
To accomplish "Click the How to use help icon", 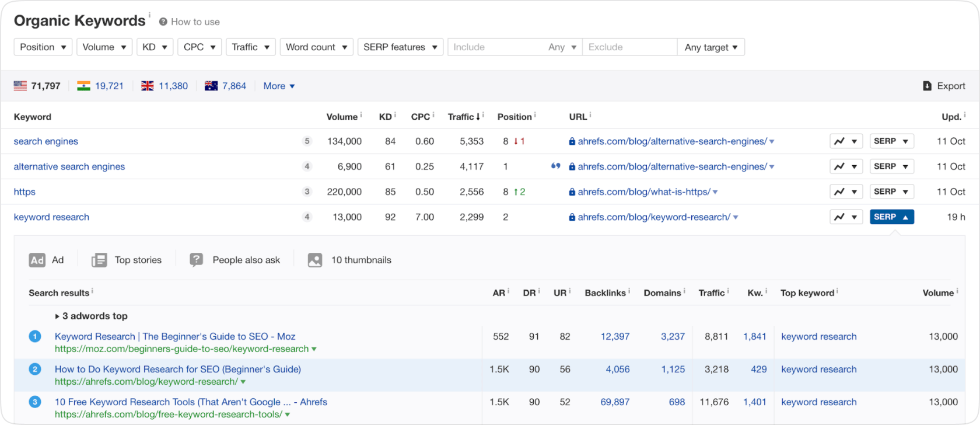I will click(x=163, y=22).
